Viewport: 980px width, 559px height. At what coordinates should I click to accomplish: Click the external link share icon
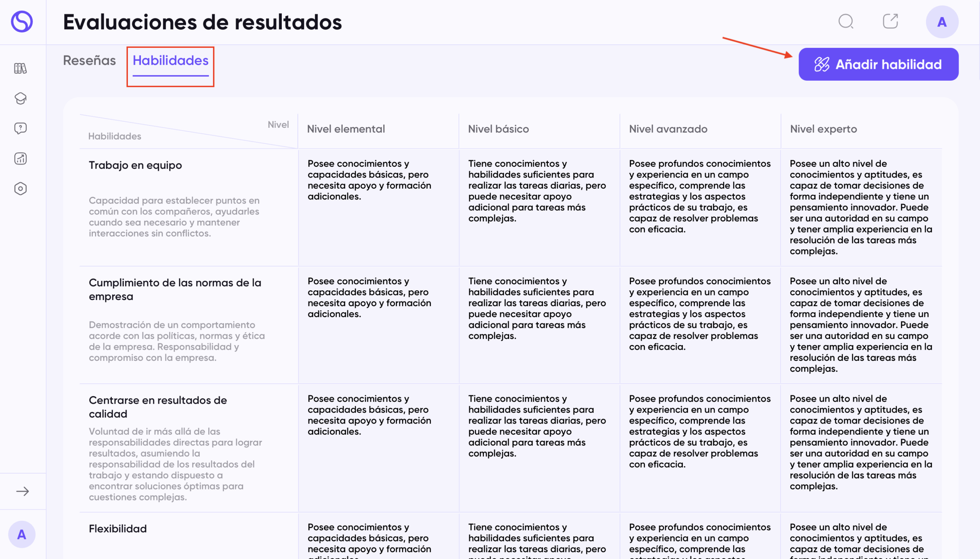(890, 21)
